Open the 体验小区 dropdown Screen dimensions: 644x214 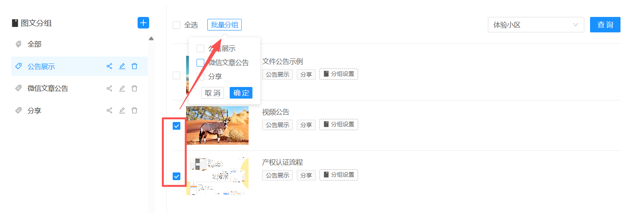pyautogui.click(x=536, y=25)
